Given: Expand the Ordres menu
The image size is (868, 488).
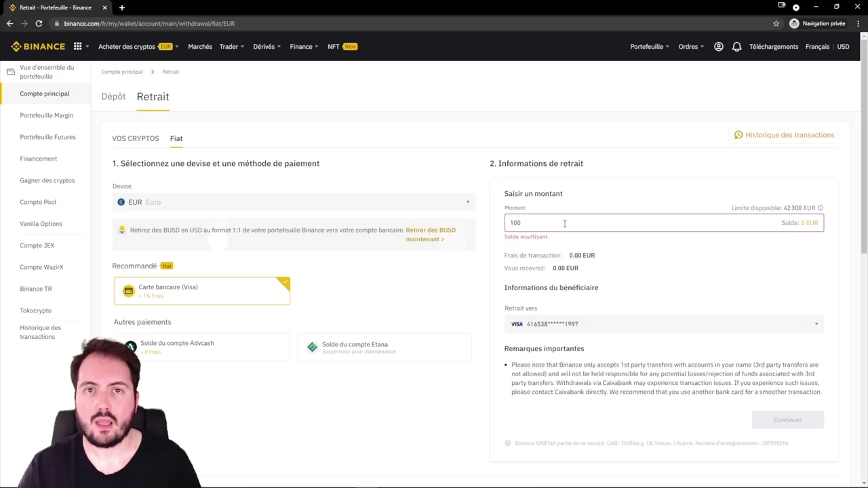Looking at the screenshot, I should 691,47.
